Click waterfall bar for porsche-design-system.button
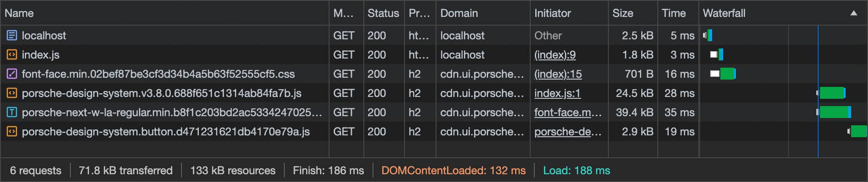The height and width of the screenshot is (182, 868). pyautogui.click(x=857, y=131)
